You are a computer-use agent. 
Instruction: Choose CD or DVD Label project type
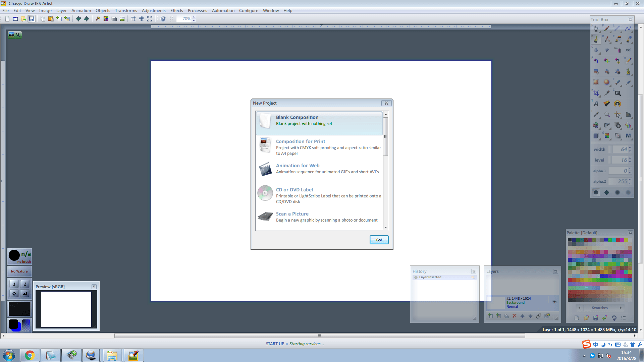319,195
